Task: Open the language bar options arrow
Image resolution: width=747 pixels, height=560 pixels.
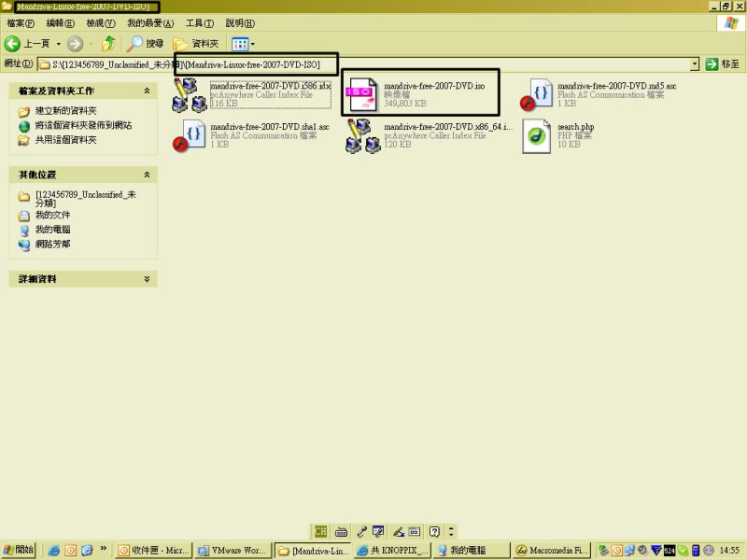Action: 451,531
